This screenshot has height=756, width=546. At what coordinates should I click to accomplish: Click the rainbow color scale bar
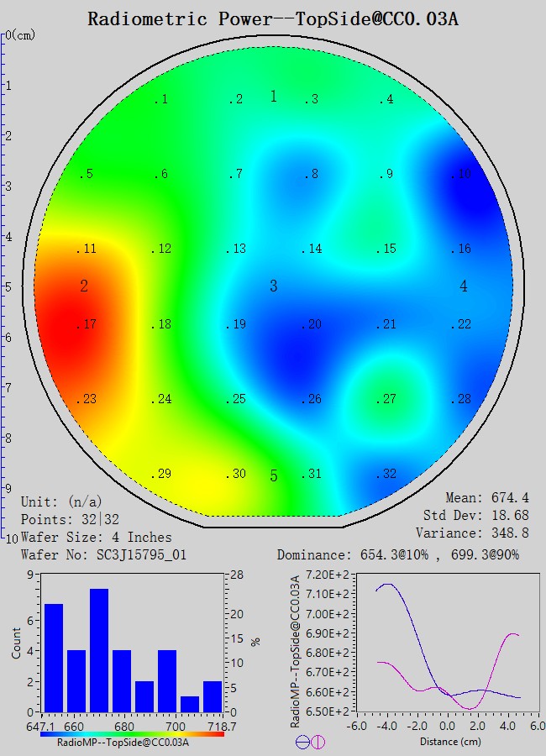(x=132, y=733)
